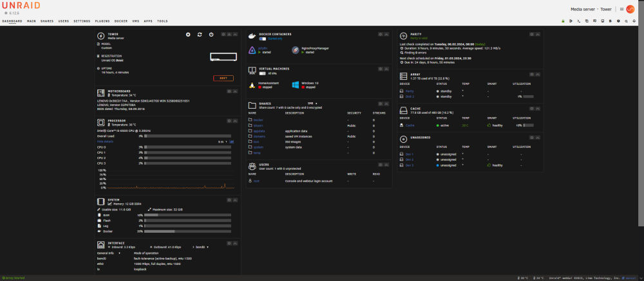The image size is (644, 281).
Task: Open the Settings menu tab
Action: point(82,21)
